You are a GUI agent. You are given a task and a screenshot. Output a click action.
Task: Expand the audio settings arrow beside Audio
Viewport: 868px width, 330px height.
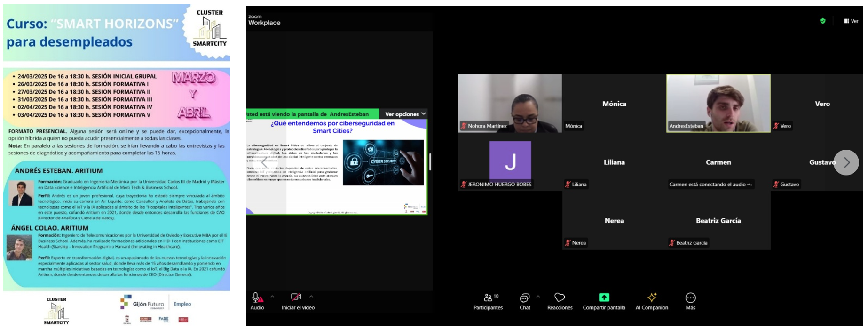pos(272,297)
